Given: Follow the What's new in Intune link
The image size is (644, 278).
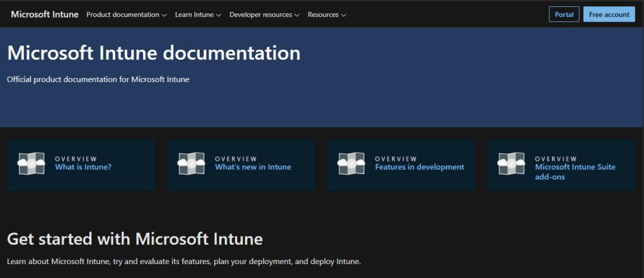Looking at the screenshot, I should click(253, 167).
